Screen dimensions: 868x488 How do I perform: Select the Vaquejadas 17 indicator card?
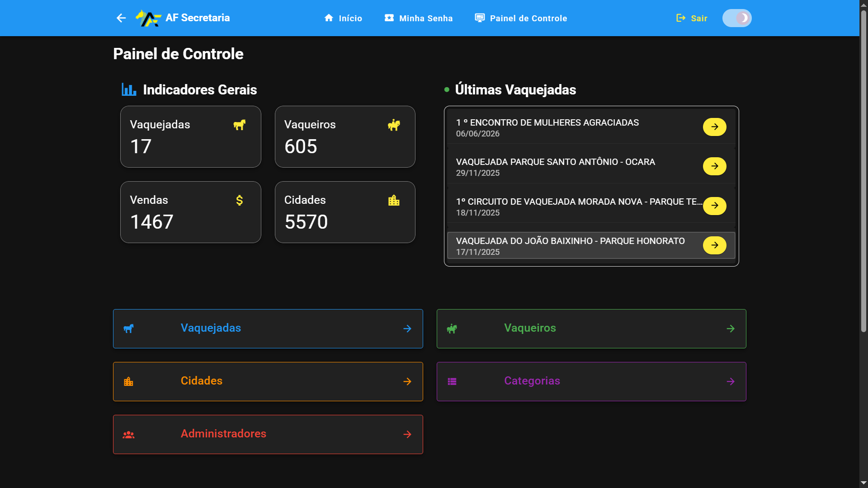click(x=191, y=137)
